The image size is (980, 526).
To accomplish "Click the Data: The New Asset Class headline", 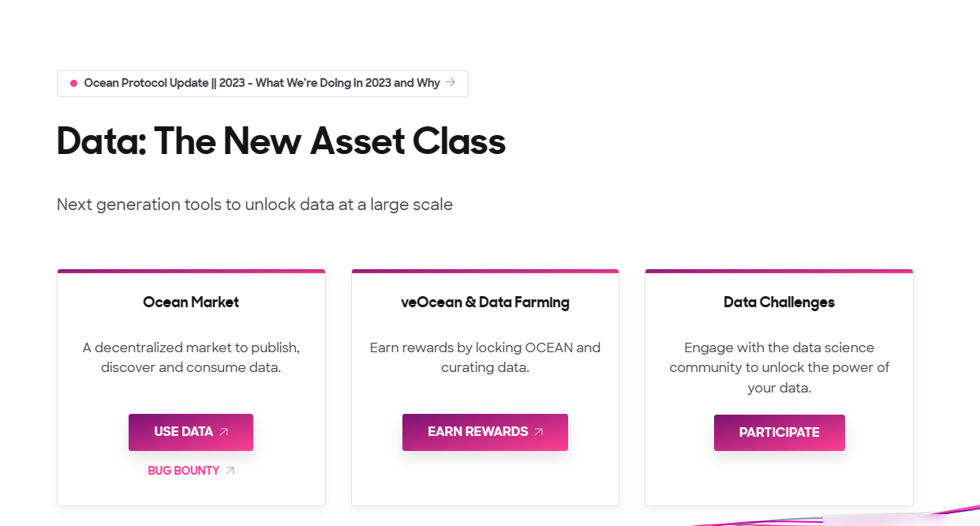I will click(281, 141).
